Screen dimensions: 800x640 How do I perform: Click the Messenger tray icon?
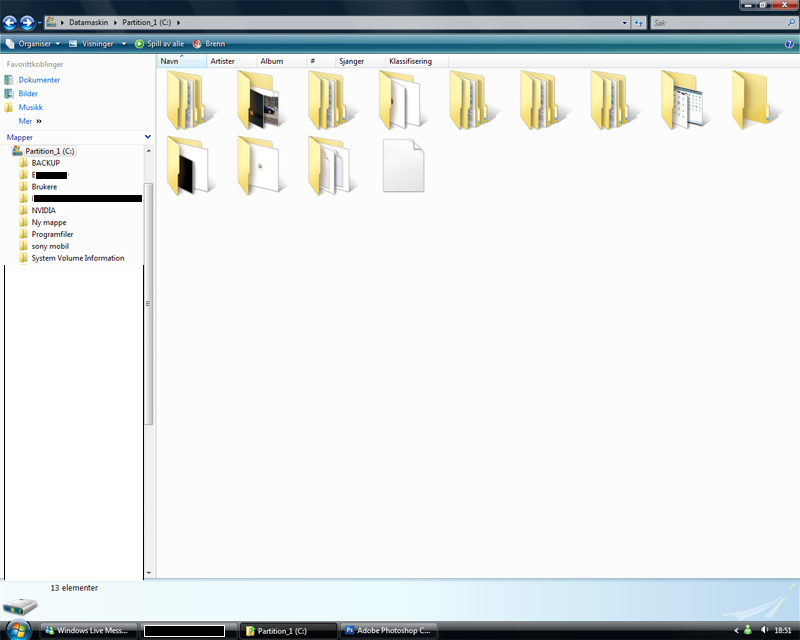coord(747,630)
